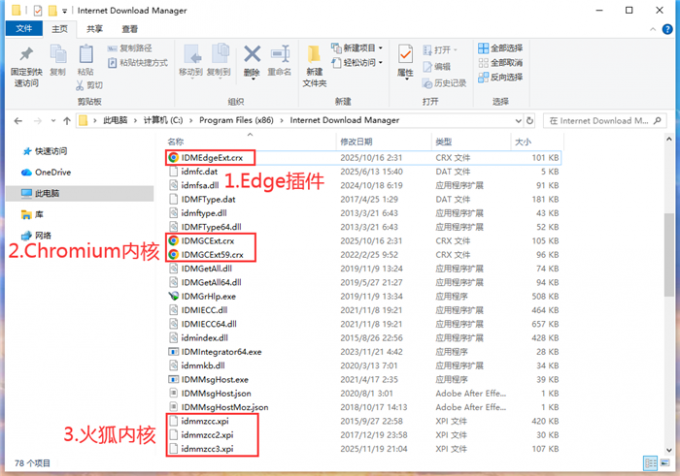Select OneDrive in the sidebar
Viewport: 680px width, 476px height.
pyautogui.click(x=46, y=172)
